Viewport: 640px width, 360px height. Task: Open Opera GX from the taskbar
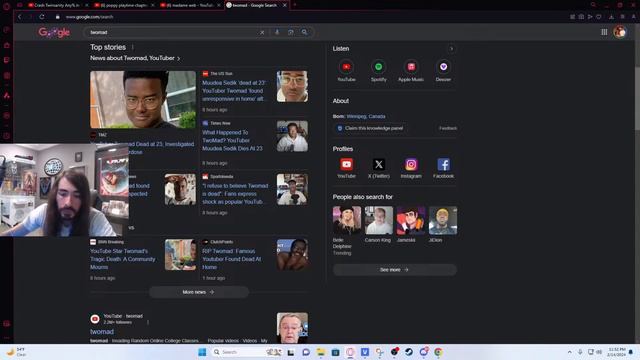pyautogui.click(x=350, y=352)
